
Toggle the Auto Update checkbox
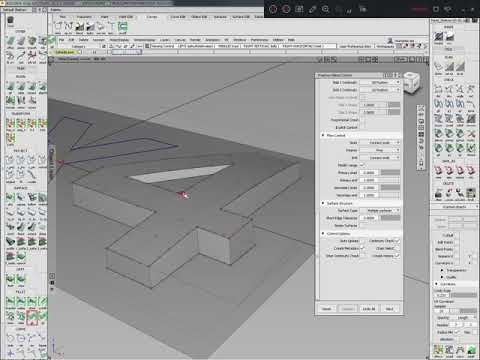(362, 241)
